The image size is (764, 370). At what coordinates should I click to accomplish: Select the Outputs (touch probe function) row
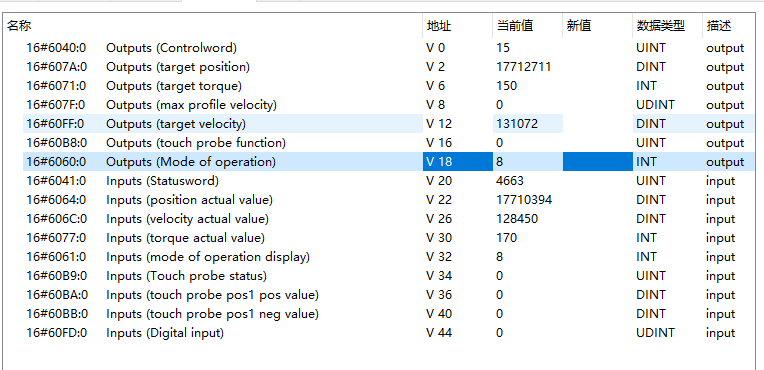389,143
